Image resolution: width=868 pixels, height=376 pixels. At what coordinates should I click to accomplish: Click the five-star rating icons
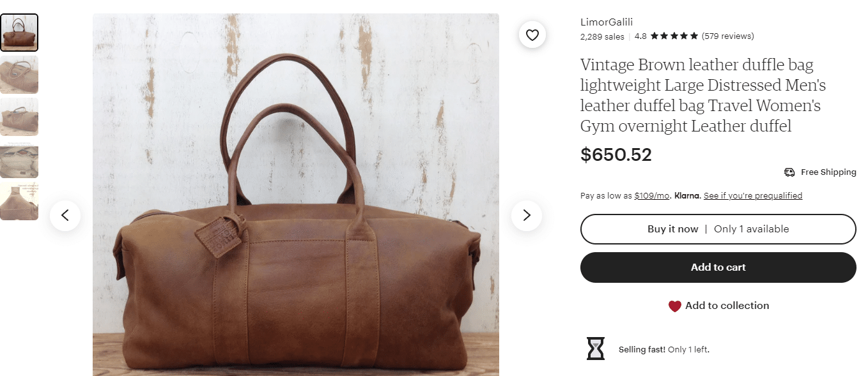coord(674,36)
